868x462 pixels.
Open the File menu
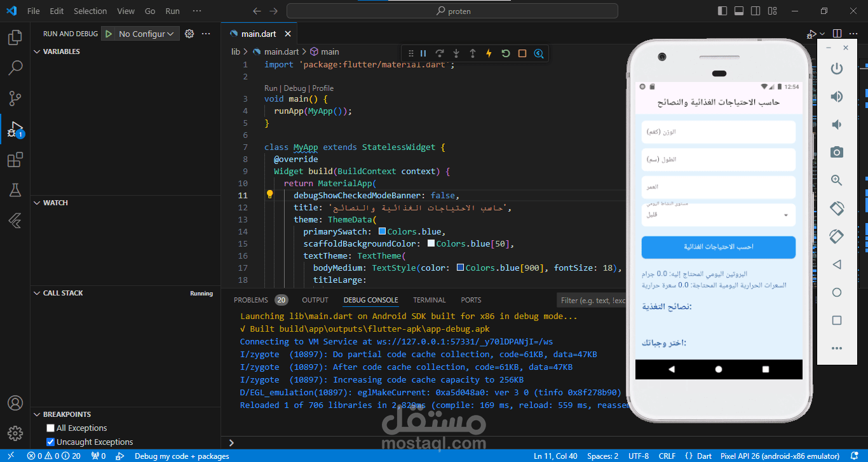click(x=34, y=11)
